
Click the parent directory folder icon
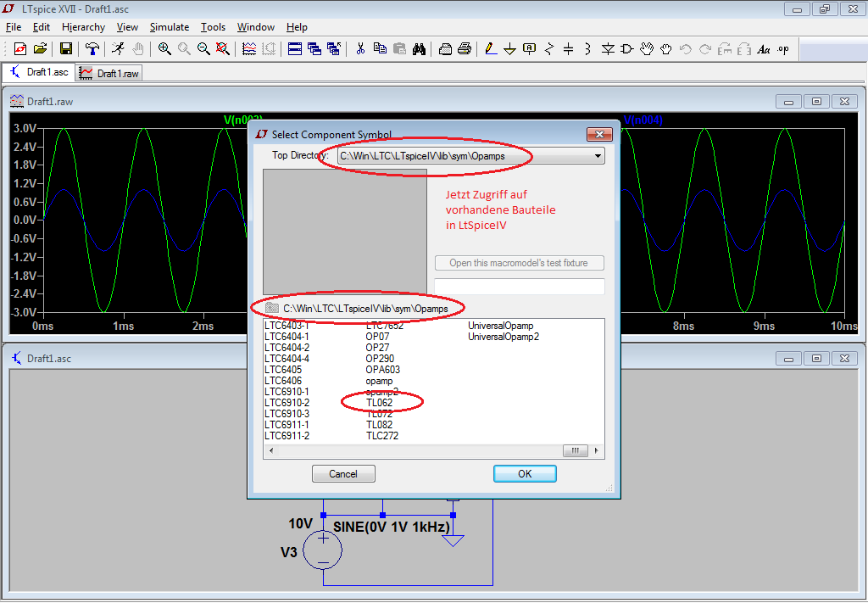tap(272, 308)
